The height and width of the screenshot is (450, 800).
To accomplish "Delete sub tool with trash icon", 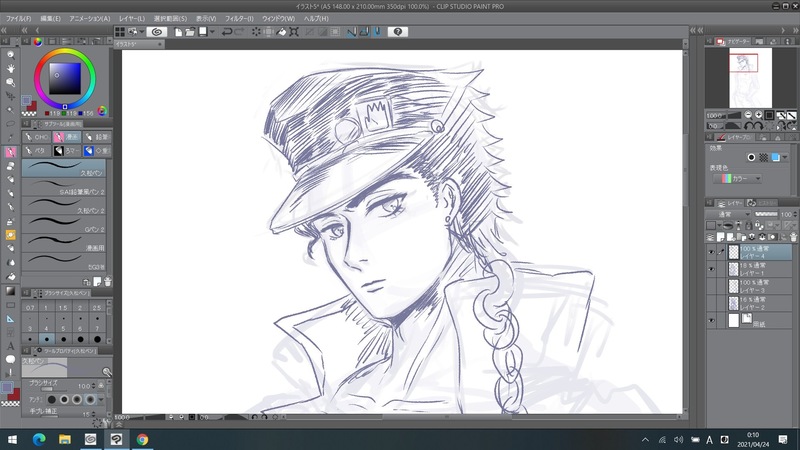I will pos(107,280).
